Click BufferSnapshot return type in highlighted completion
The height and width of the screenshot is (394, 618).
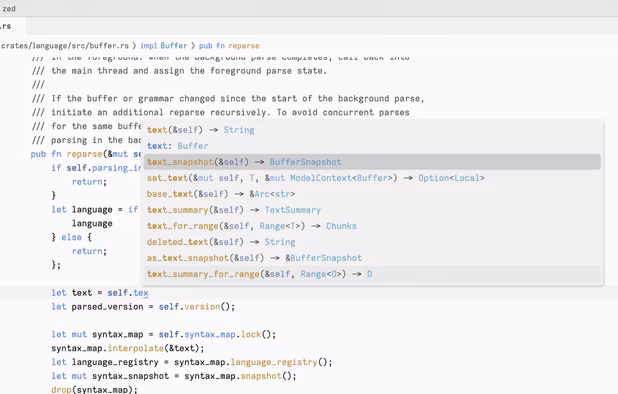click(x=305, y=162)
